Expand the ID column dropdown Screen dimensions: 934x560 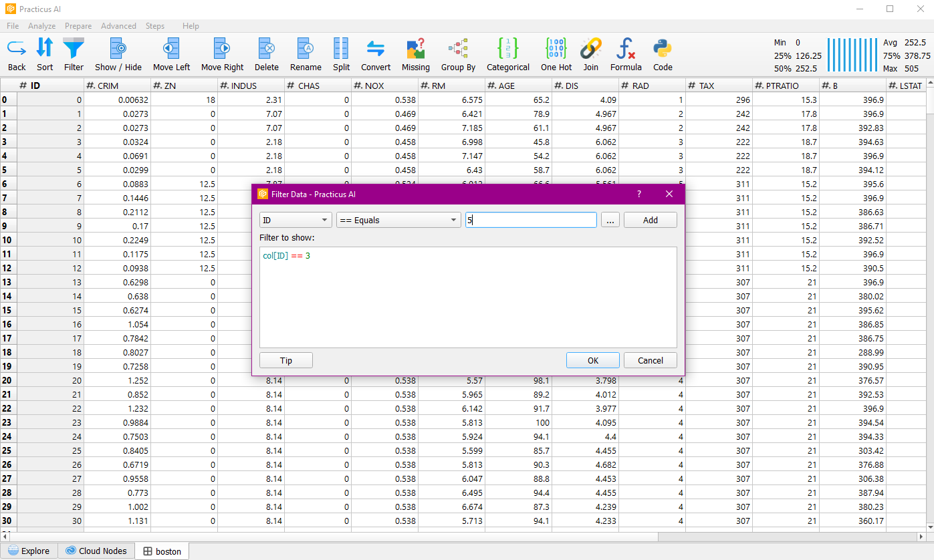coord(296,220)
